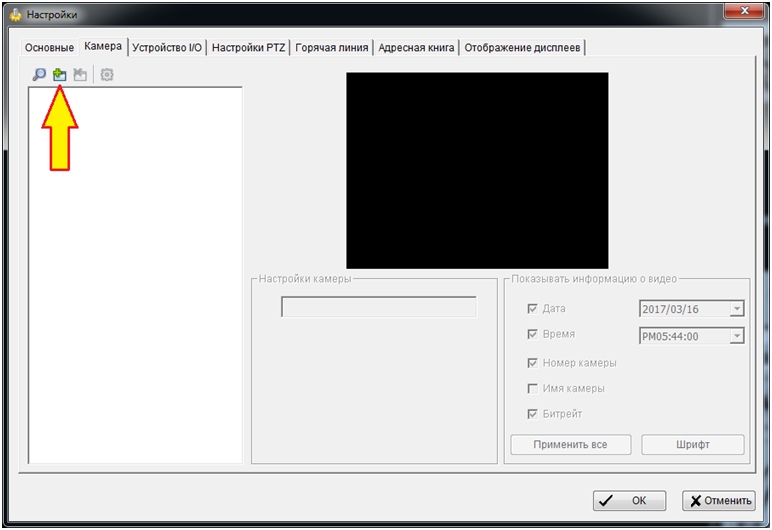Toggle the Время checkbox
The height and width of the screenshot is (530, 772).
coord(532,335)
